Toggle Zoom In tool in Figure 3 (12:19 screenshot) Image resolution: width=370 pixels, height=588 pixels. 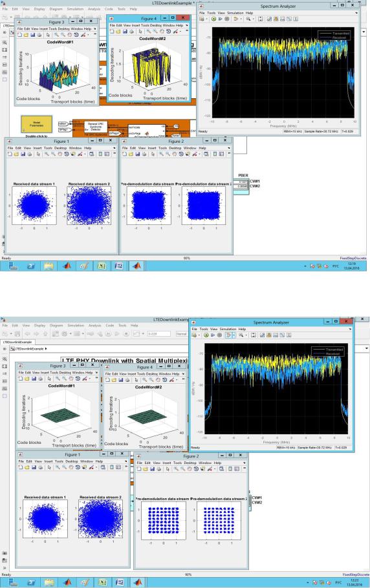57,34
